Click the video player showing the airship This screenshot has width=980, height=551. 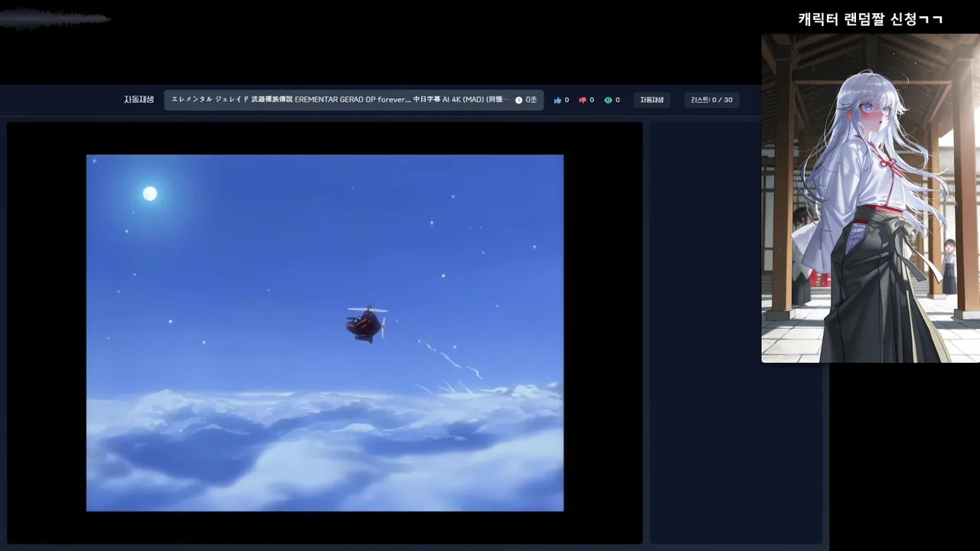point(325,333)
